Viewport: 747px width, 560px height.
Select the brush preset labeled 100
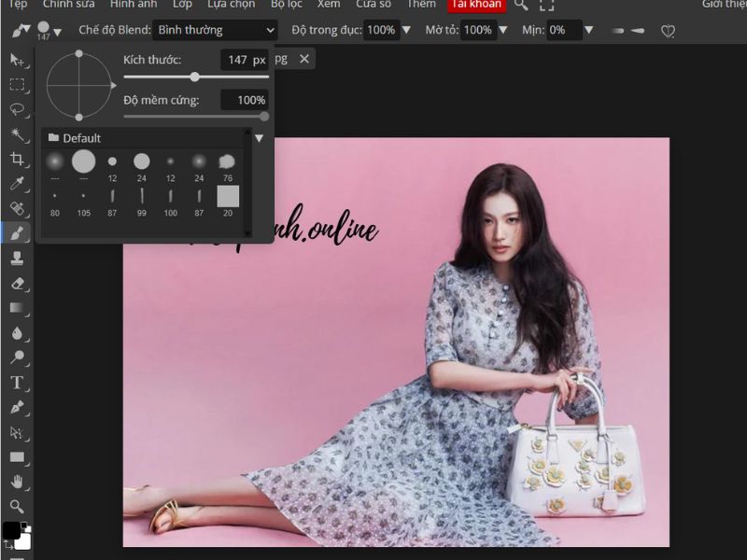(x=171, y=201)
